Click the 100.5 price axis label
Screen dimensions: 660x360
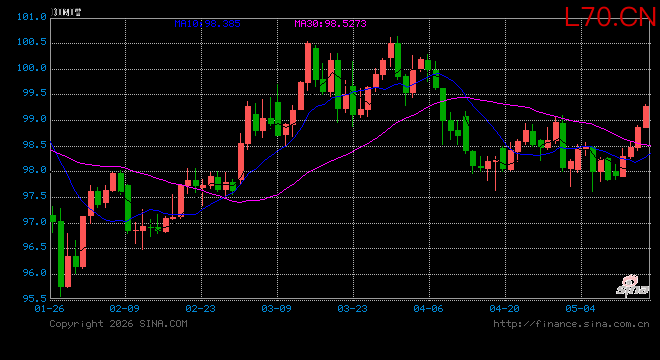32,42
